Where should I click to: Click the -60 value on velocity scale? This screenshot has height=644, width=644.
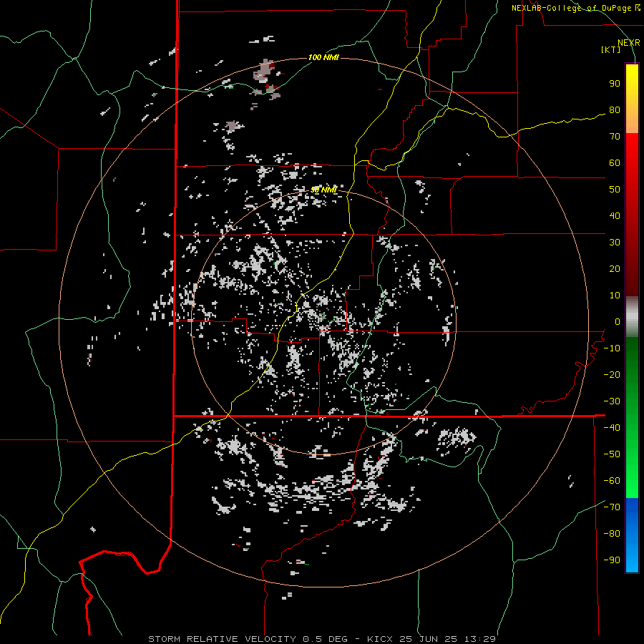[x=612, y=481]
